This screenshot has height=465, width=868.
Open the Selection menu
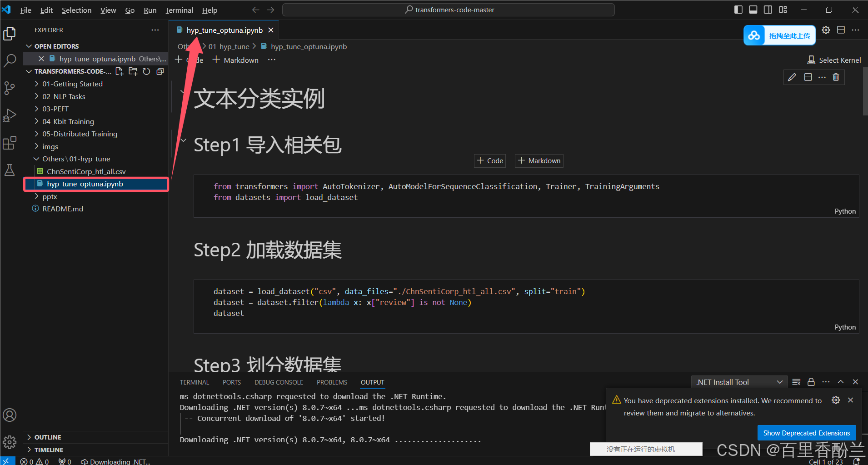click(x=76, y=10)
